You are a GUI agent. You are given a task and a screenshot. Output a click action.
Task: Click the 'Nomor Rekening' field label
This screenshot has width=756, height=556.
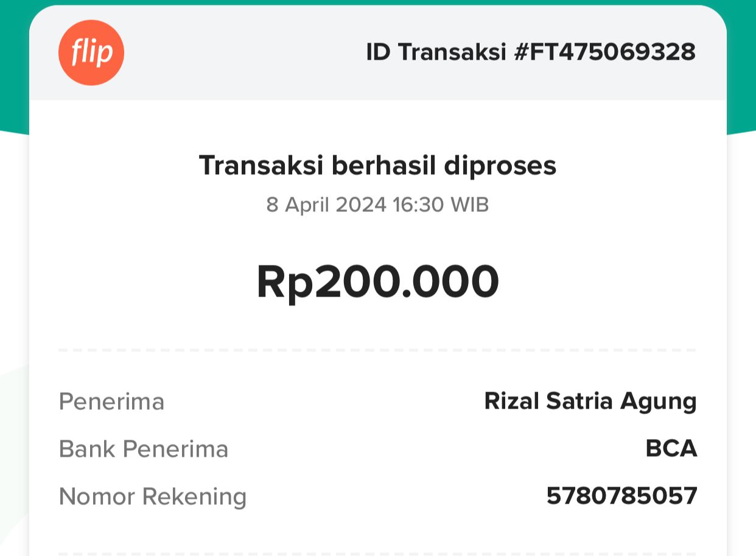coord(152,497)
